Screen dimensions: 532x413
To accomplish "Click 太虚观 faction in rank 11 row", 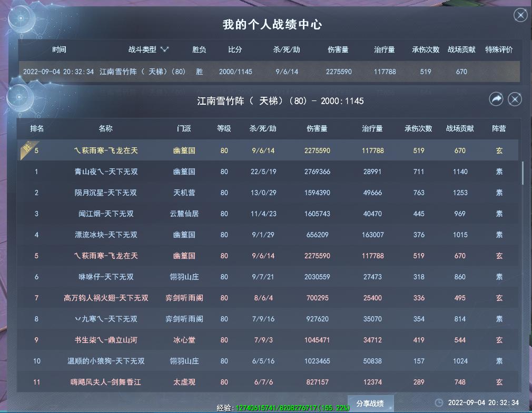I will [184, 382].
